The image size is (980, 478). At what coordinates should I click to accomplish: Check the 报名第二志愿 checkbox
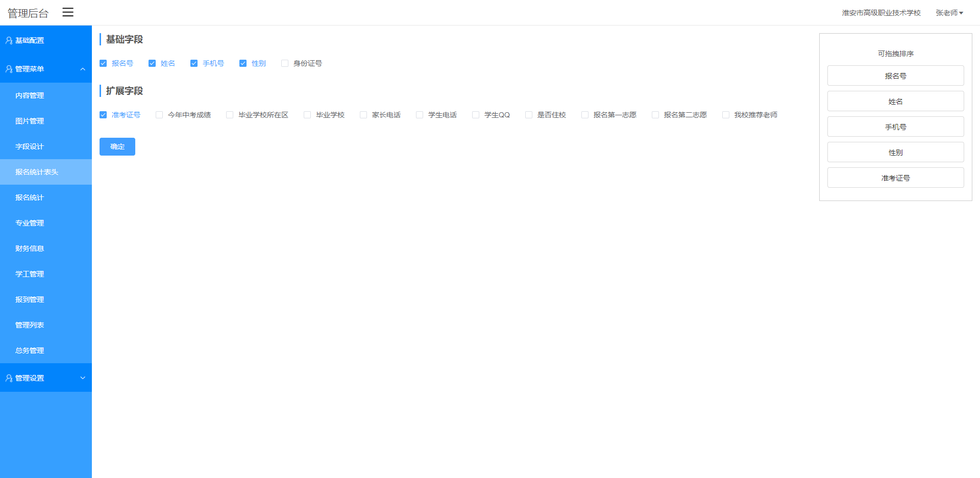(655, 115)
